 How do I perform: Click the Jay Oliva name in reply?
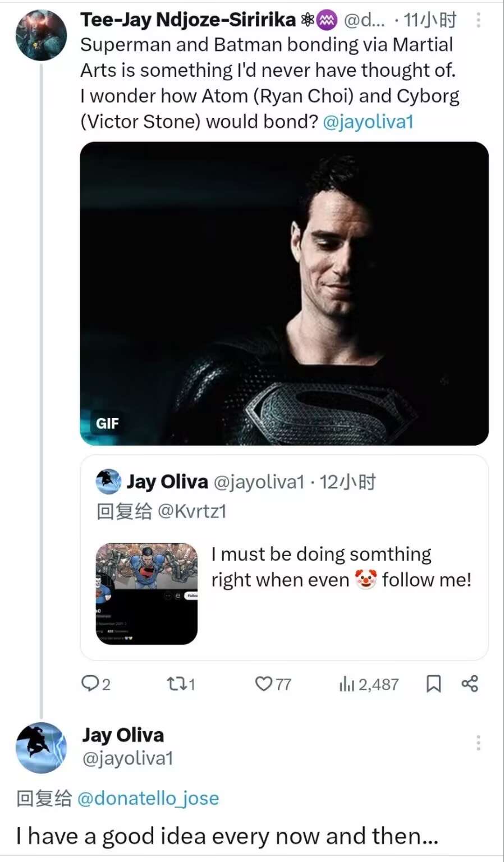click(123, 735)
